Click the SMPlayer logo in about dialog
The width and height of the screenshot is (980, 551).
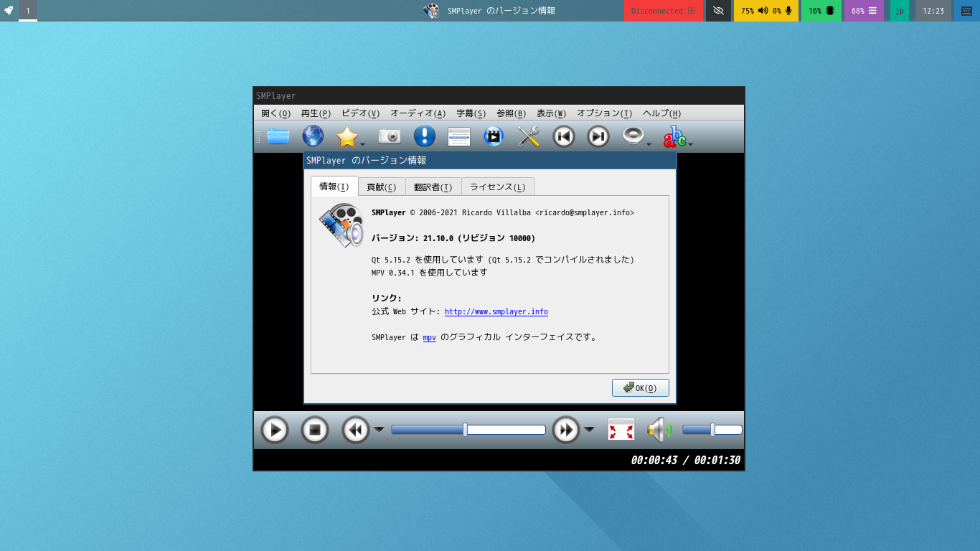(x=341, y=225)
